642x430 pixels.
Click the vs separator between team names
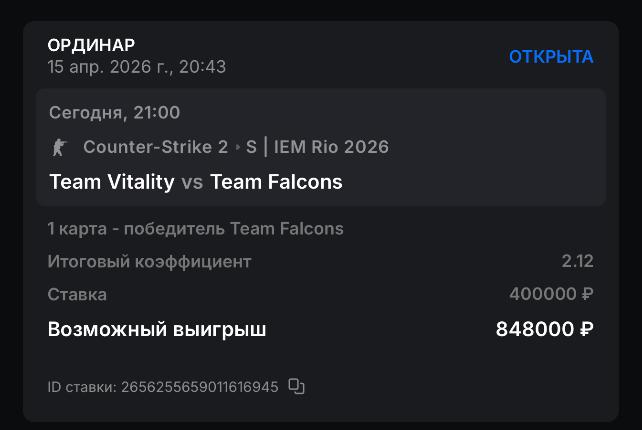(x=192, y=182)
